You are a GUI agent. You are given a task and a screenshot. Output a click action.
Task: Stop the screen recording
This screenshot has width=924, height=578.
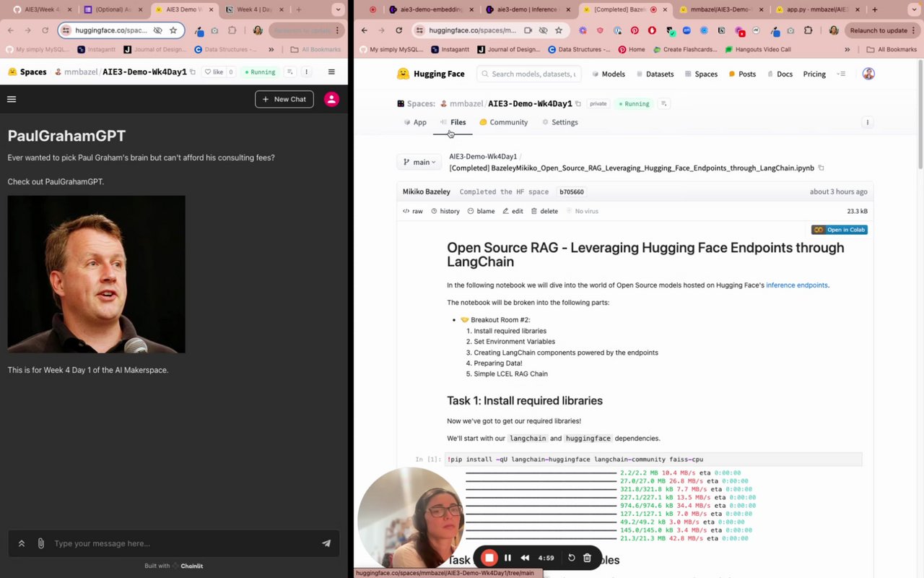(489, 558)
